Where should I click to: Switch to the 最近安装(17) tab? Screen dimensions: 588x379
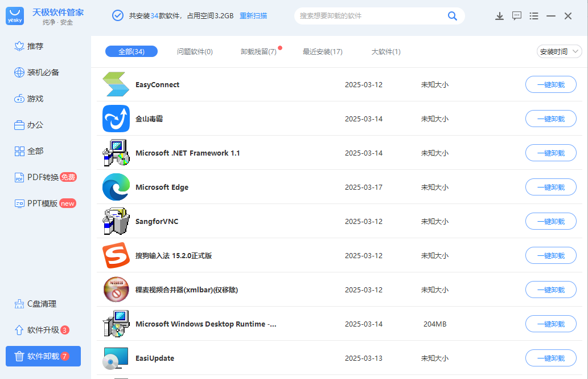tap(322, 52)
